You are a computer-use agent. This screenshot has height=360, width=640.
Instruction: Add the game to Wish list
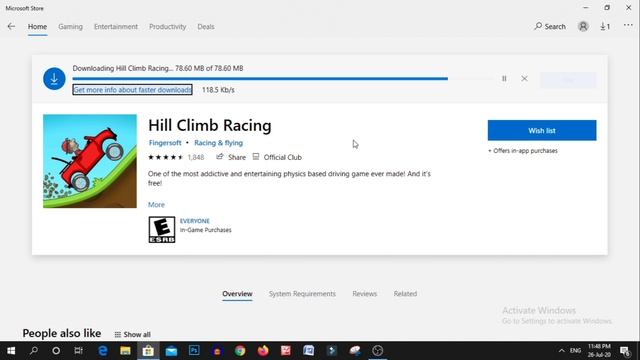(542, 130)
